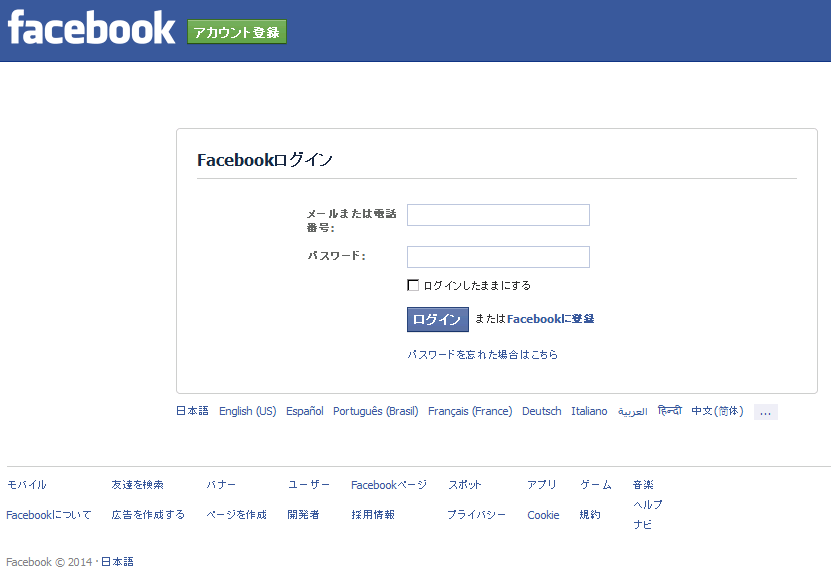This screenshot has height=576, width=831.
Task: Click the パスワード input field
Action: pyautogui.click(x=498, y=257)
